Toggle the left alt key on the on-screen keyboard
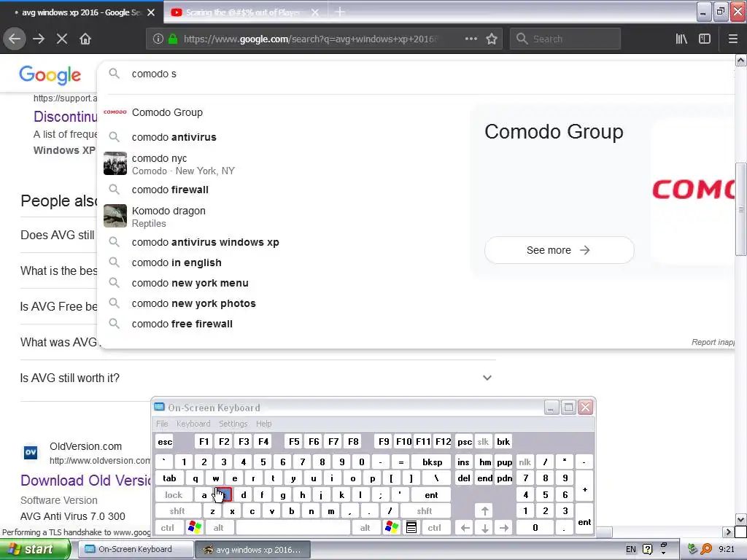 (218, 528)
